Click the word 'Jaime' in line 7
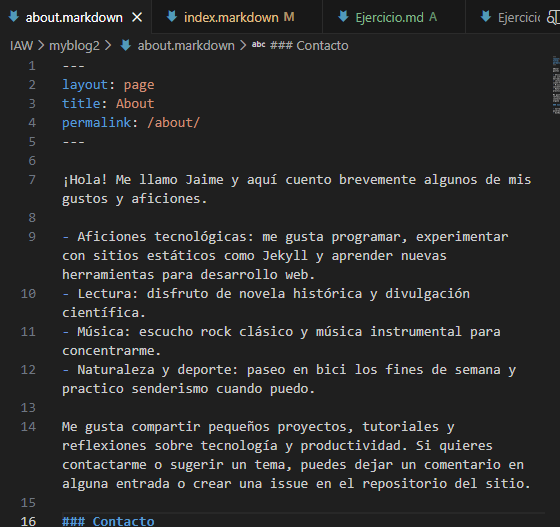The width and height of the screenshot is (560, 527). 204,179
